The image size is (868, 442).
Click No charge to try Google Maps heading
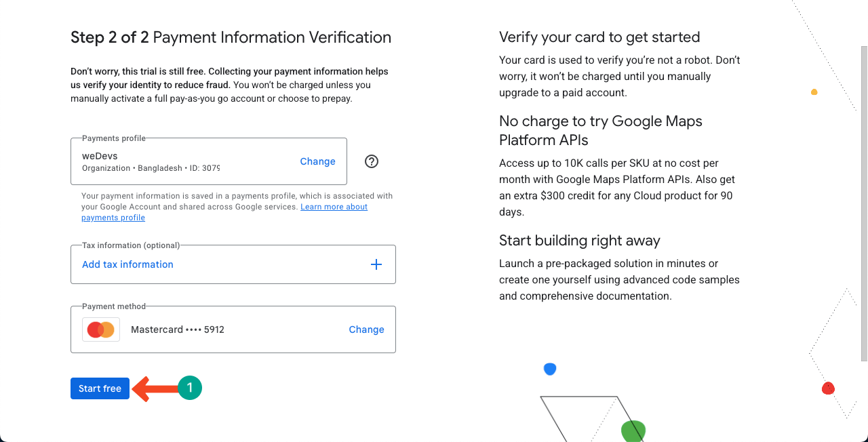(x=601, y=131)
